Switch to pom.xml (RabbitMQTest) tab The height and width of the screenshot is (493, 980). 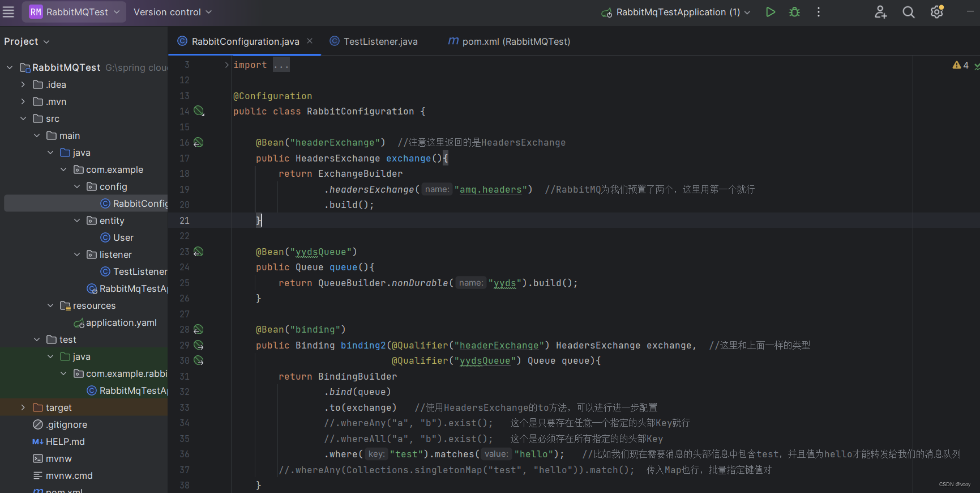click(x=509, y=41)
